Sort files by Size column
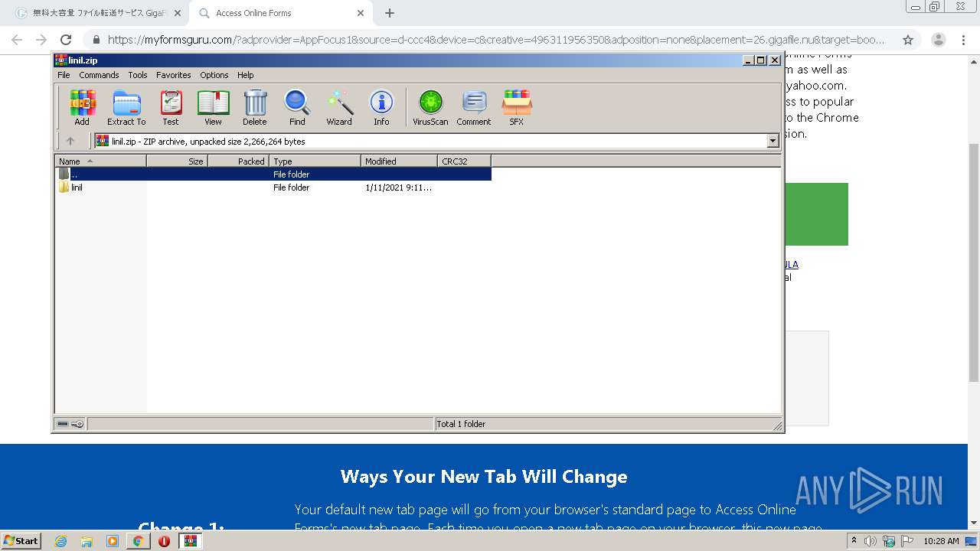 tap(177, 161)
